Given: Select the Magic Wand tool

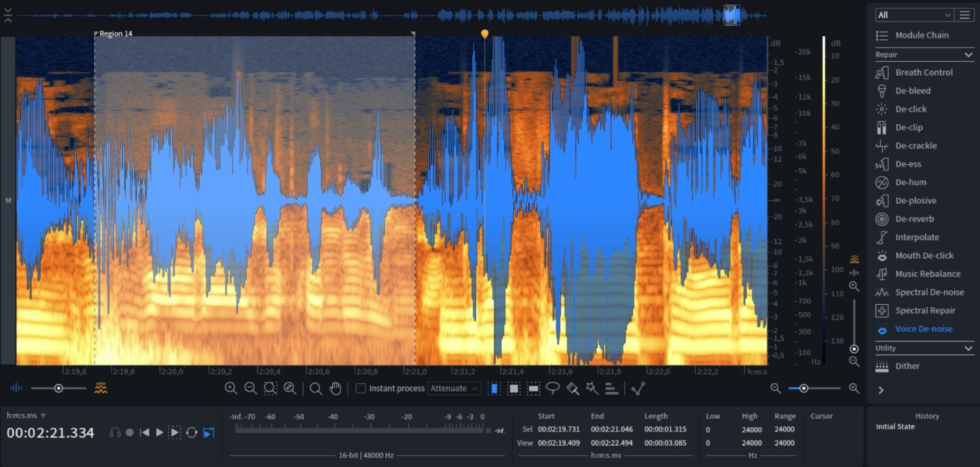Looking at the screenshot, I should coord(592,388).
